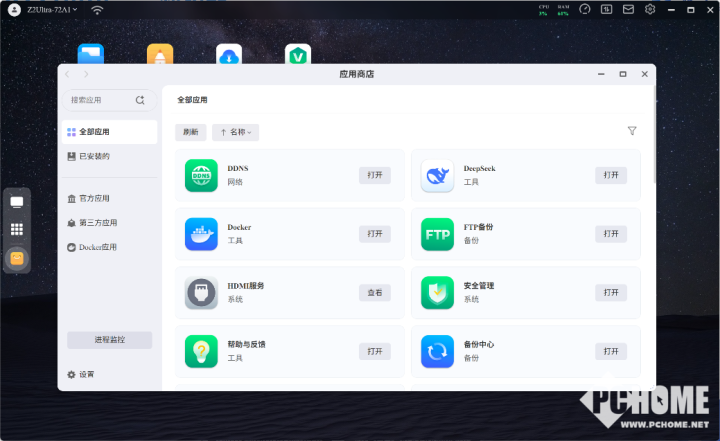This screenshot has height=441, width=720.
Task: Select 已安装的 in the sidebar
Action: point(94,157)
